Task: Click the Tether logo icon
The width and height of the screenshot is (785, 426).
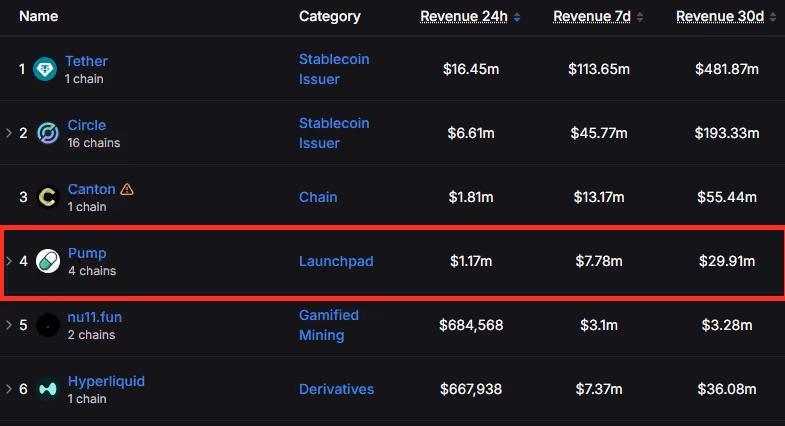Action: click(x=45, y=69)
